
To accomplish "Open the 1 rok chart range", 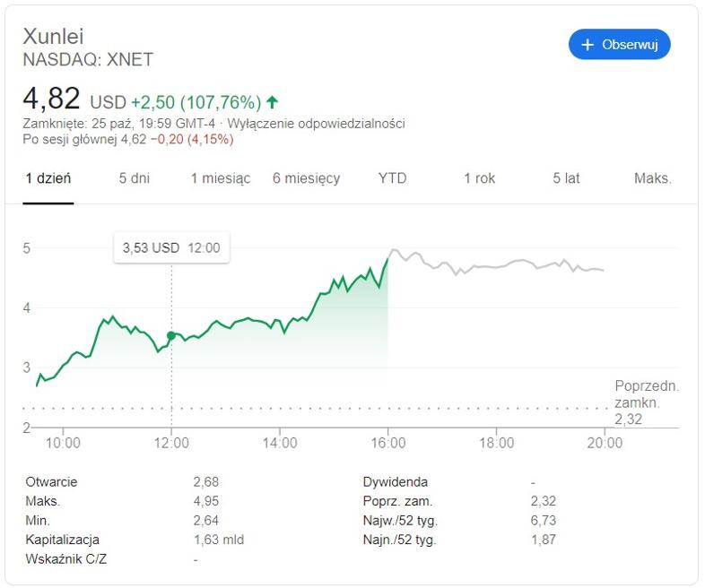I will pos(479,178).
